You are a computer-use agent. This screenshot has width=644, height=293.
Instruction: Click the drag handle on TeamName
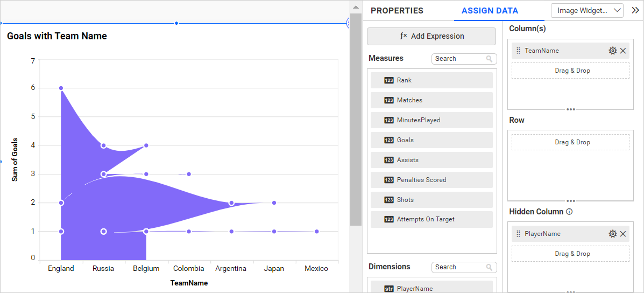[x=518, y=51]
